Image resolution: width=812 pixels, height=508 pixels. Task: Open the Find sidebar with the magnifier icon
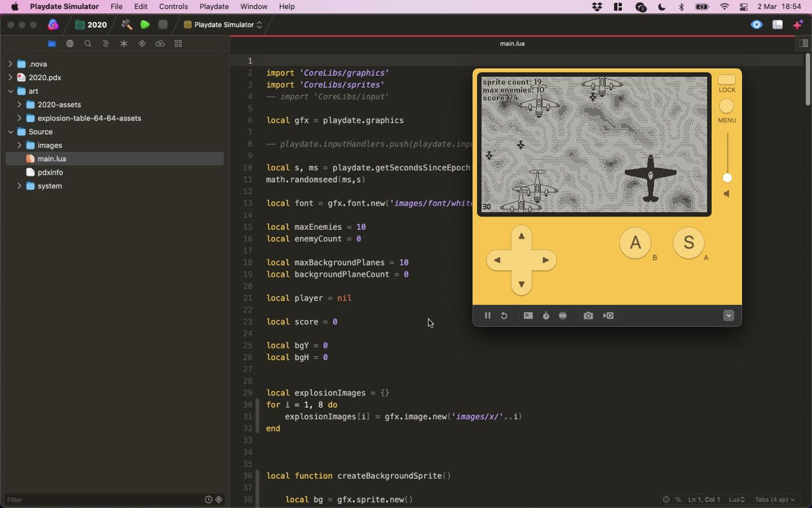coord(88,44)
